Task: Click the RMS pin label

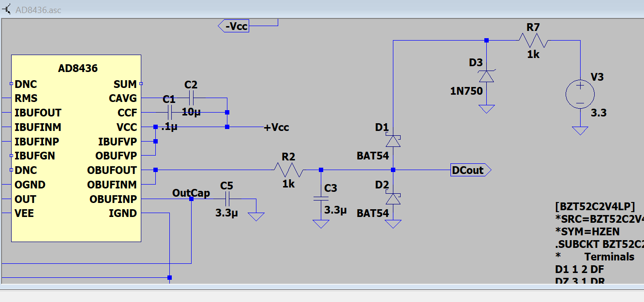Action: (x=26, y=99)
